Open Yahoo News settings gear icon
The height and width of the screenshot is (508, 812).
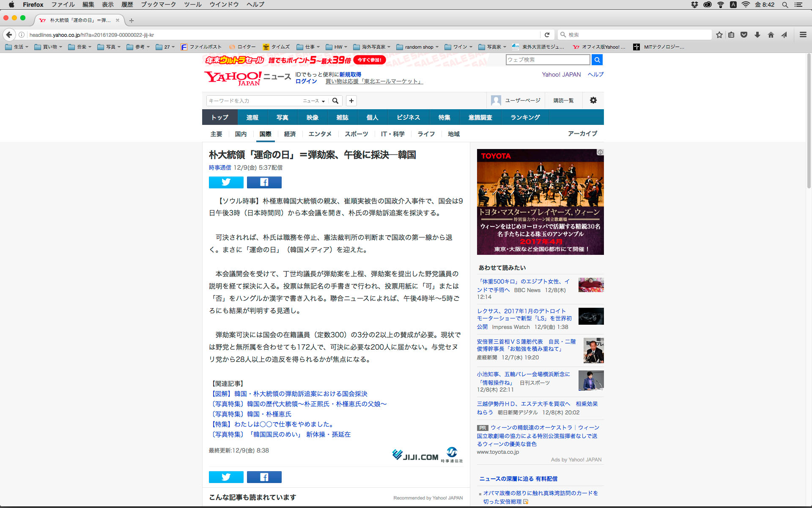(593, 100)
